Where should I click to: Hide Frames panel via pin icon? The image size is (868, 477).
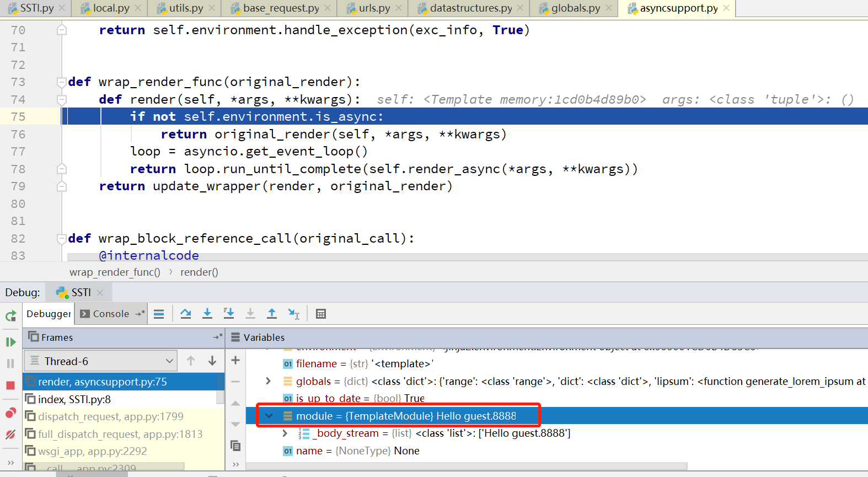[218, 336]
